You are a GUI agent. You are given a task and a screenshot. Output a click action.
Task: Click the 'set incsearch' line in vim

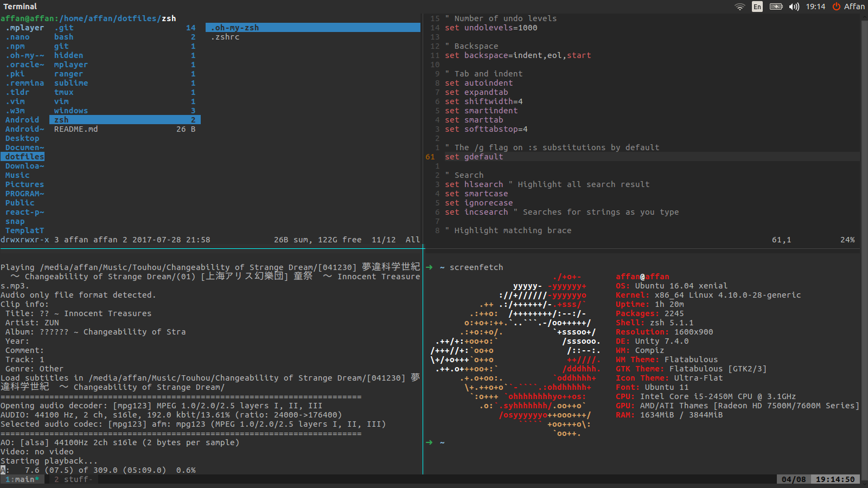click(x=562, y=212)
